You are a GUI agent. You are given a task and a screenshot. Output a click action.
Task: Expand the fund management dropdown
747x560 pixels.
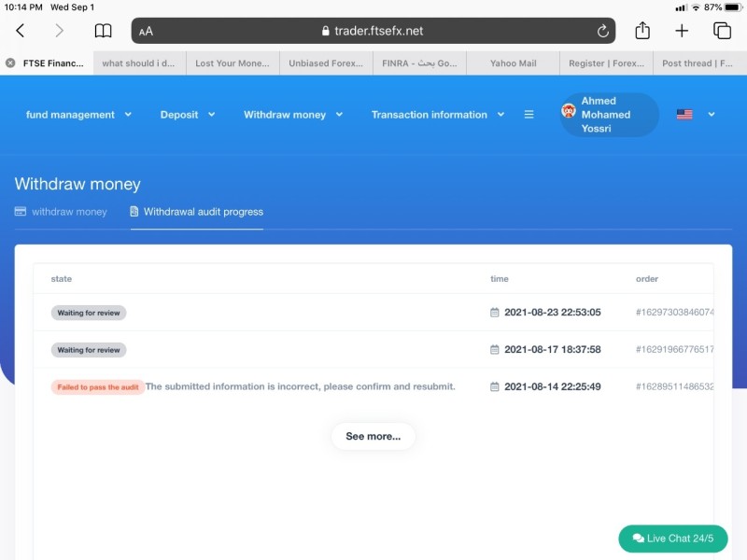[x=78, y=115]
